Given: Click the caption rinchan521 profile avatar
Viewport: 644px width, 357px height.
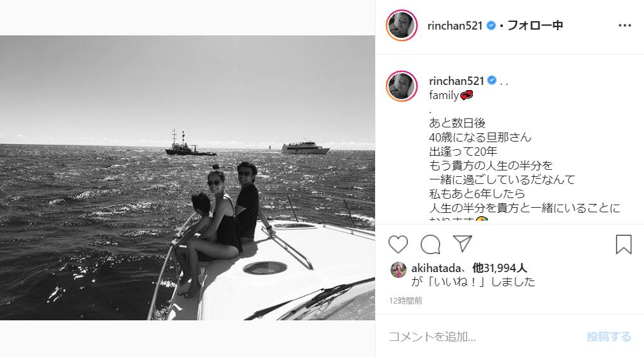Looking at the screenshot, I should click(401, 86).
